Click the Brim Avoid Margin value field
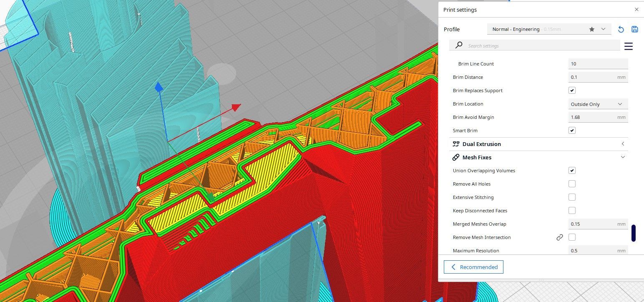Image resolution: width=644 pixels, height=302 pixels. [598, 117]
